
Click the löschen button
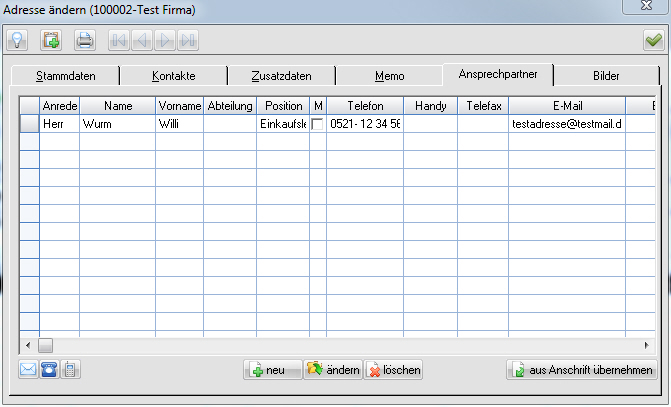393,370
